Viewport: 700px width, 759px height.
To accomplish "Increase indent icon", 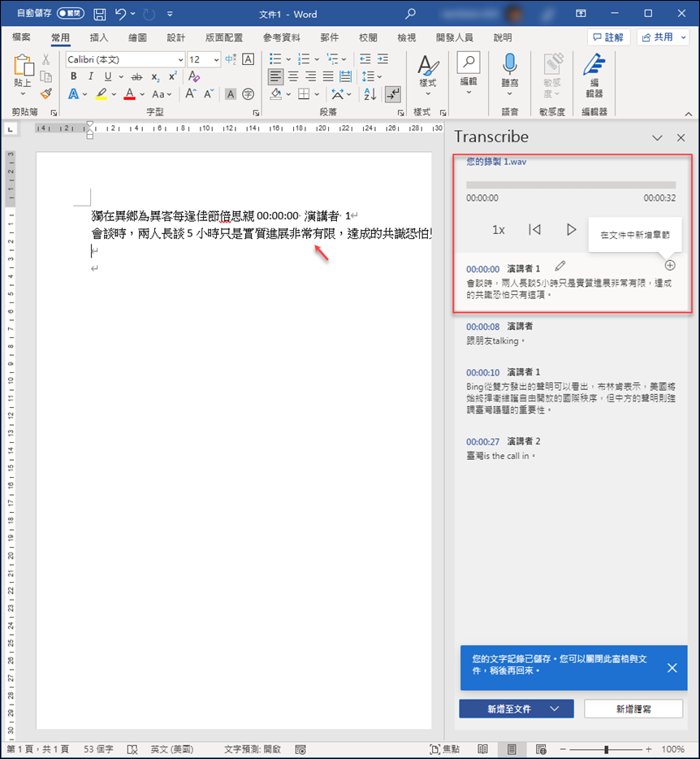I will [382, 59].
